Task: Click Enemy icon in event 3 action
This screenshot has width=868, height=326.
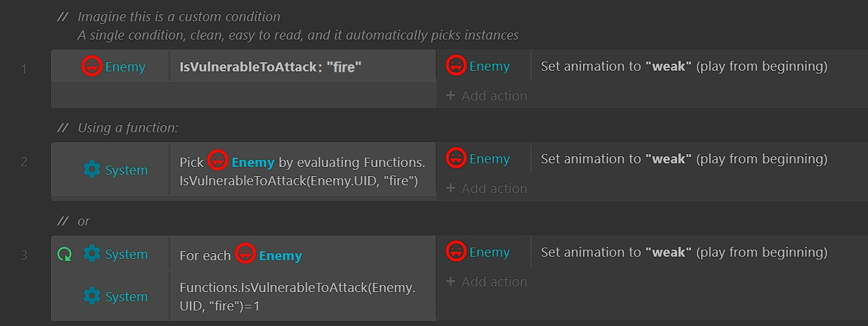Action: tap(456, 252)
